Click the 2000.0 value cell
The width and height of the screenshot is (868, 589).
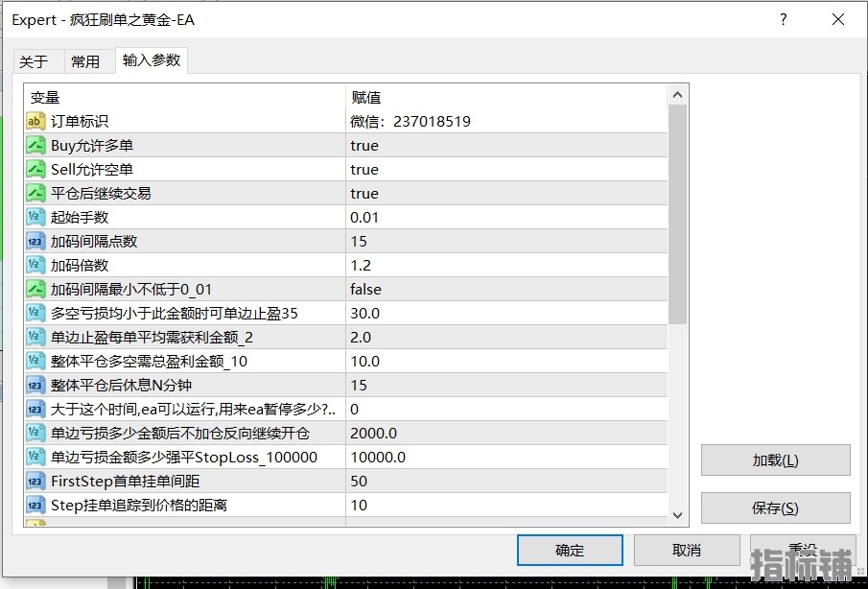pyautogui.click(x=506, y=433)
